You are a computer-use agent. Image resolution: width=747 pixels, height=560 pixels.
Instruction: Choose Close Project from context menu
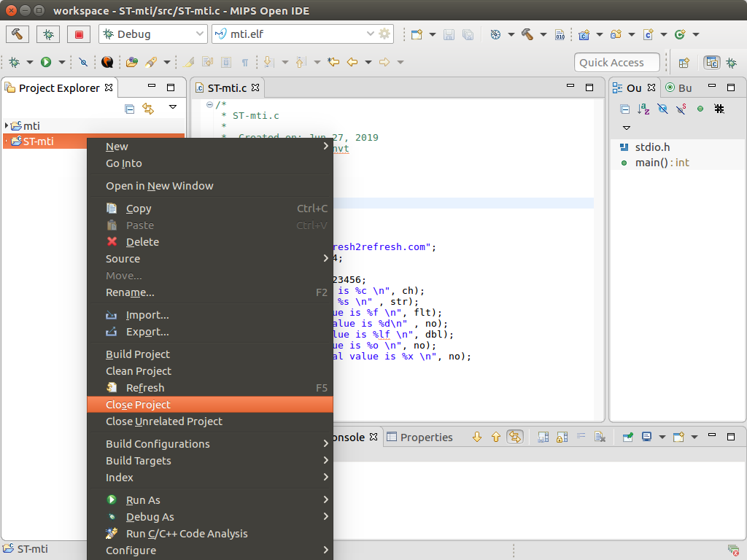[210, 405]
